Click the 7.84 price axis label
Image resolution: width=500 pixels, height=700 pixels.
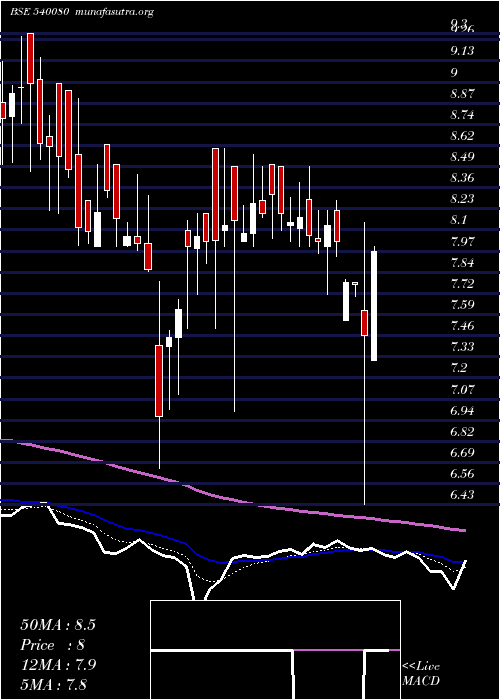pos(462,262)
